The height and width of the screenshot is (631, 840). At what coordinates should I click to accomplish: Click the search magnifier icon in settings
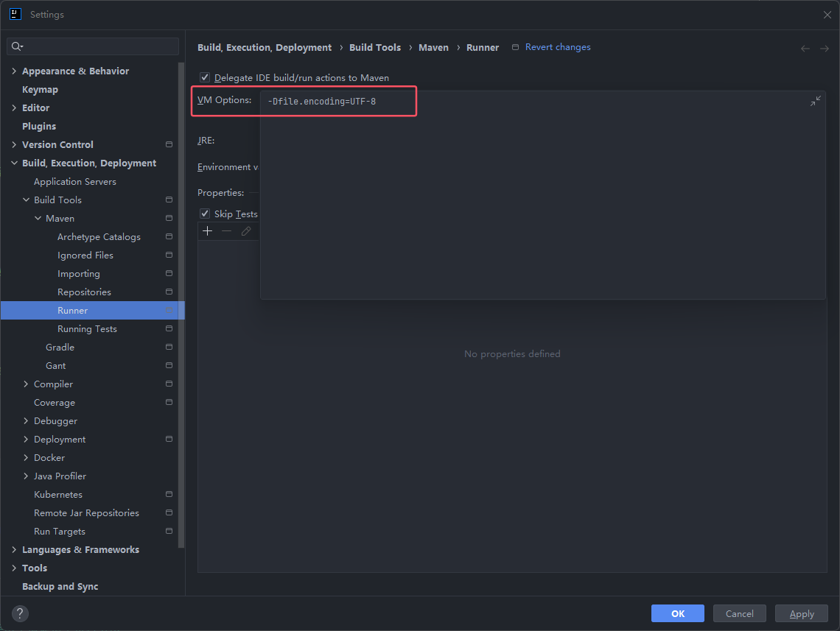tap(17, 46)
